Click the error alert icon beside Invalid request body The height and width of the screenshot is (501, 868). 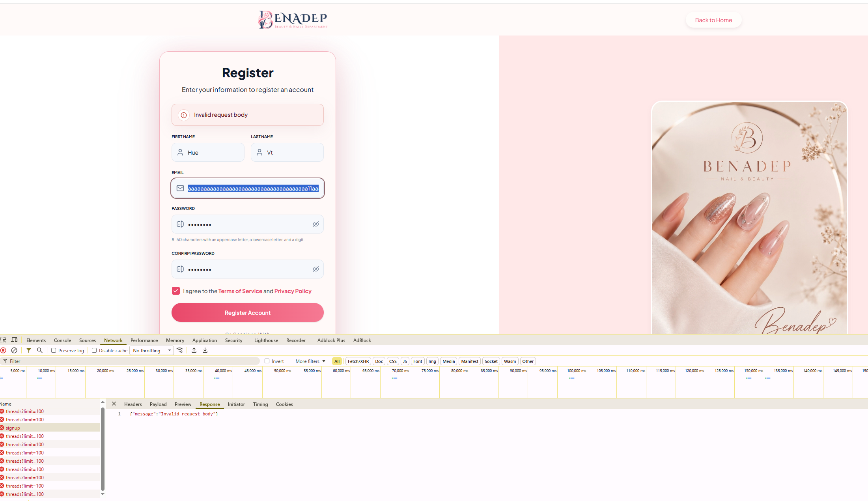coord(184,115)
